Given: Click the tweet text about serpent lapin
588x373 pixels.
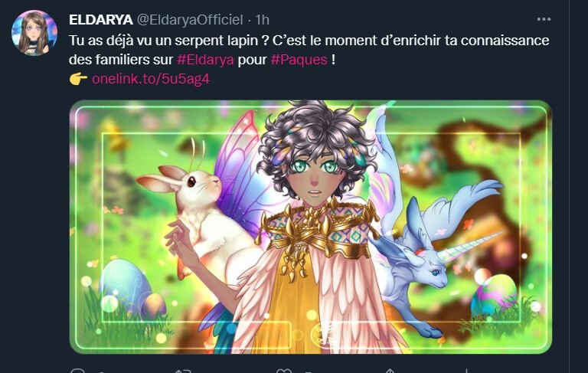Looking at the screenshot, I should tap(309, 50).
